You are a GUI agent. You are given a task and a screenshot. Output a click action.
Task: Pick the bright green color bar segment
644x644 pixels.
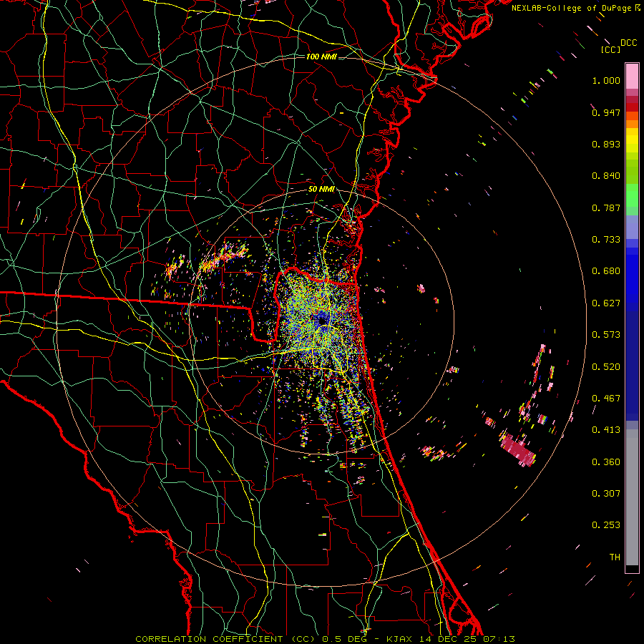(x=632, y=195)
